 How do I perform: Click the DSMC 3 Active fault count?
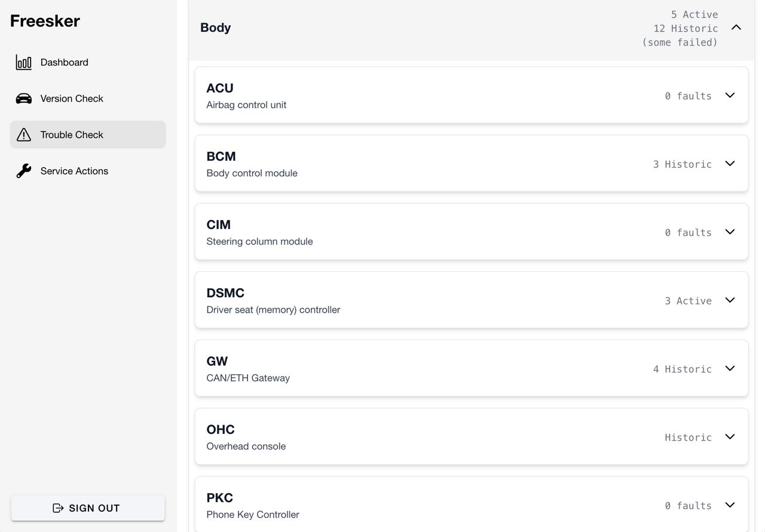688,301
